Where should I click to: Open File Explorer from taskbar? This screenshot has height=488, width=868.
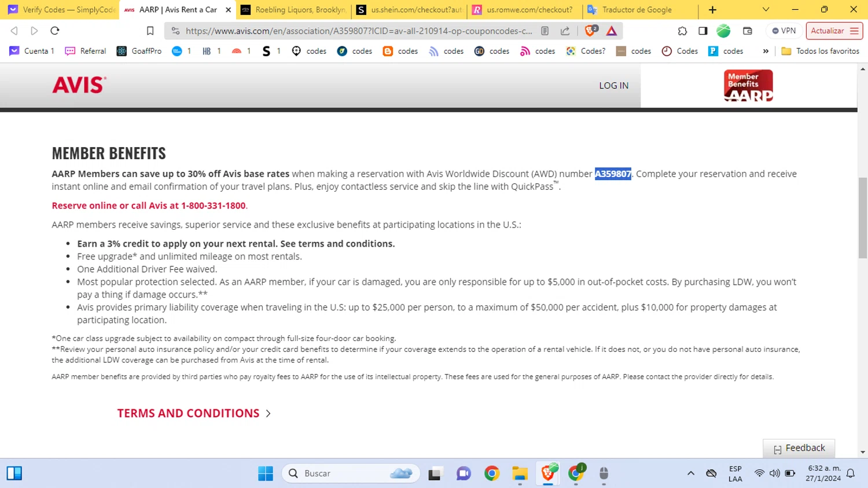pos(520,474)
